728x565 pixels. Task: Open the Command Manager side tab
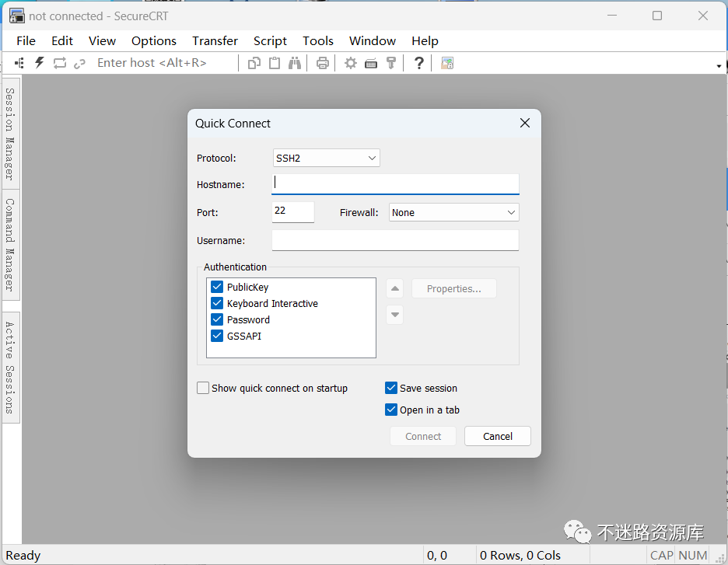pos(10,245)
